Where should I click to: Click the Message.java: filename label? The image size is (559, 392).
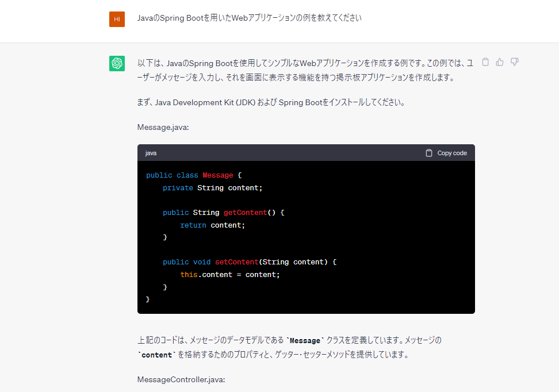pyautogui.click(x=163, y=127)
